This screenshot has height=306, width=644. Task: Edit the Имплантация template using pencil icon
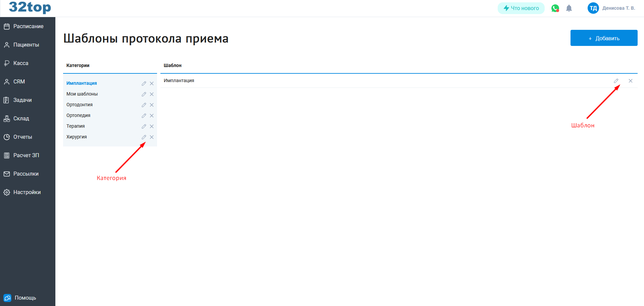click(616, 80)
